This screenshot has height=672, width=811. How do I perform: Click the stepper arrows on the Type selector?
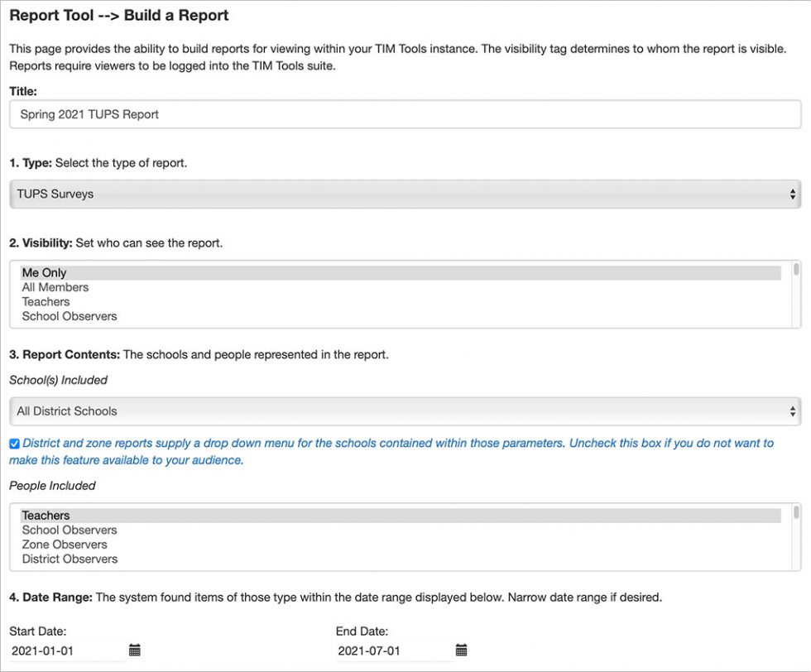click(x=792, y=193)
